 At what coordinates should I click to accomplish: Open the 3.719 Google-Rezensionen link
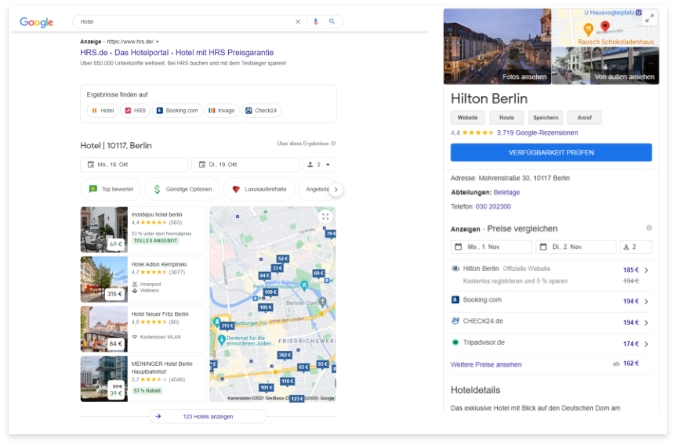[537, 133]
